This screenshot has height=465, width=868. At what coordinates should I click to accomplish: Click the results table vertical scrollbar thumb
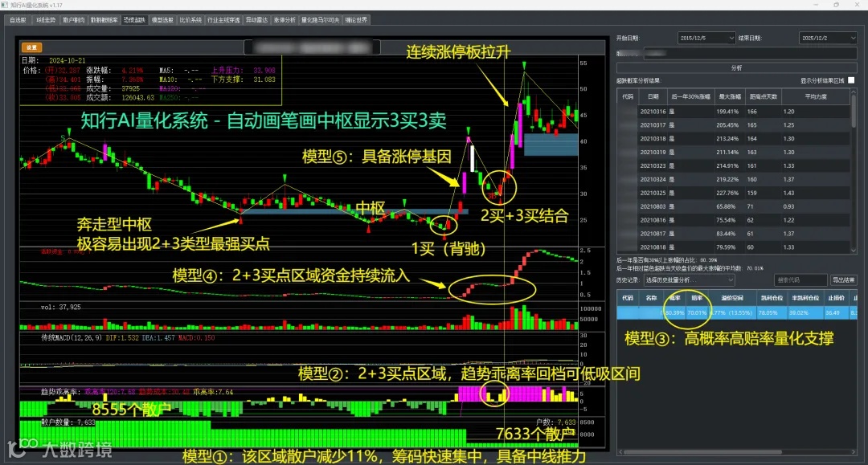[x=853, y=112]
